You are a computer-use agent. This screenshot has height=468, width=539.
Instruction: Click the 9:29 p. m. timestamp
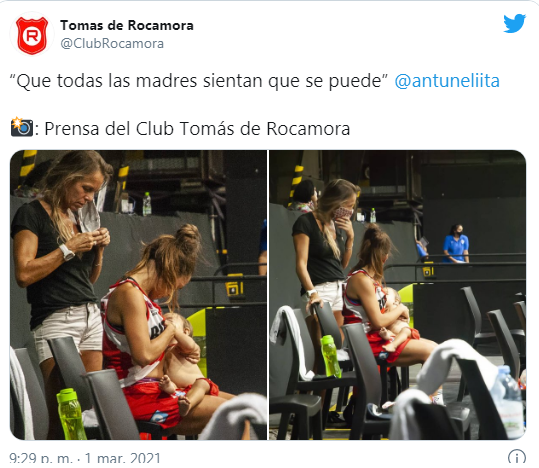41,459
